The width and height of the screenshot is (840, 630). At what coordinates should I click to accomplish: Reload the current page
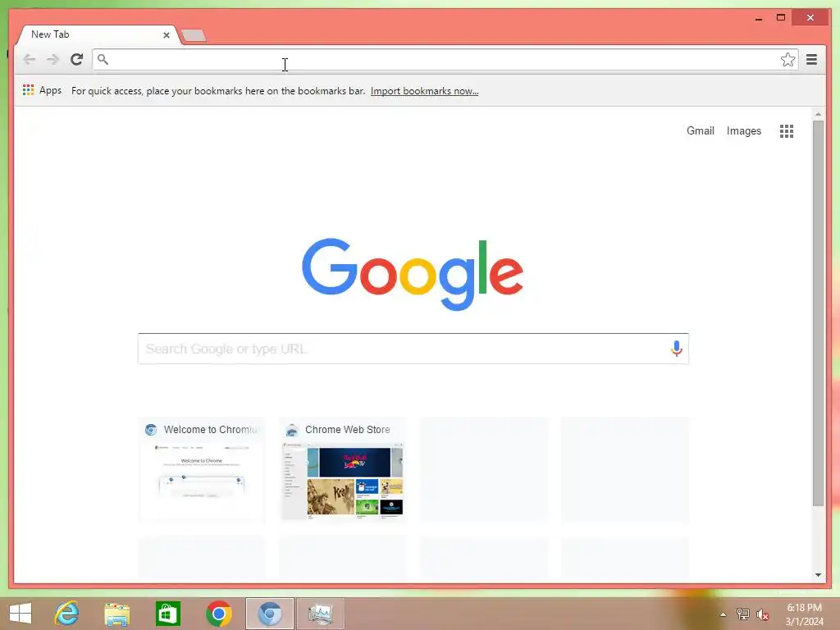click(x=76, y=59)
